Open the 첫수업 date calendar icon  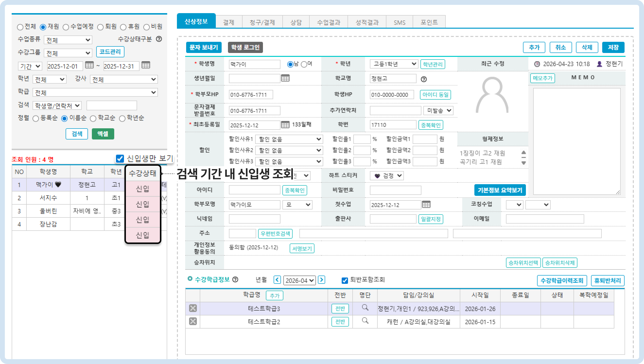pos(426,205)
